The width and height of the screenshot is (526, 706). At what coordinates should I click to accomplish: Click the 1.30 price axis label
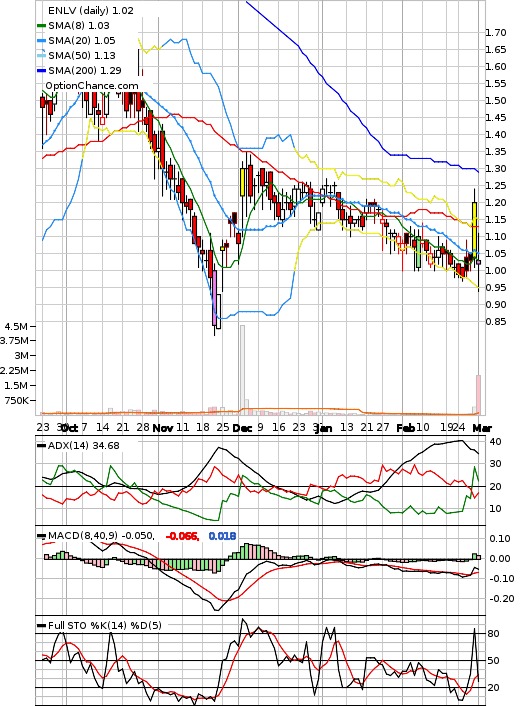[495, 168]
